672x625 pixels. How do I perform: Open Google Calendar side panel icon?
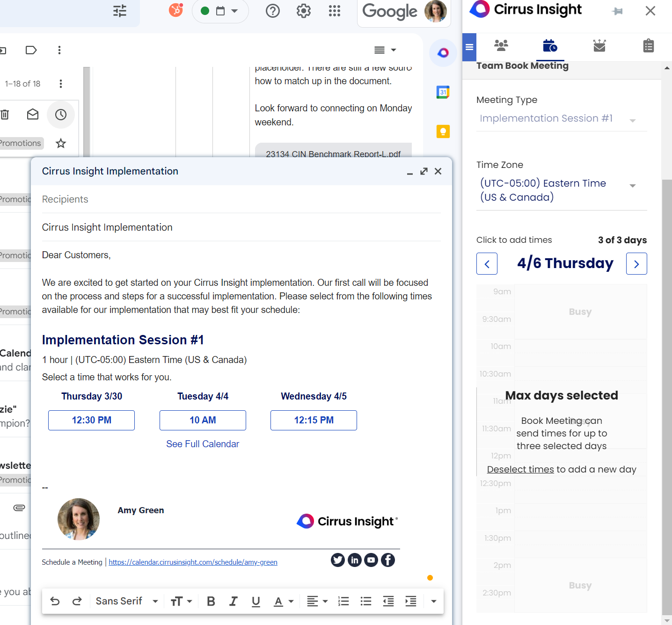[443, 92]
